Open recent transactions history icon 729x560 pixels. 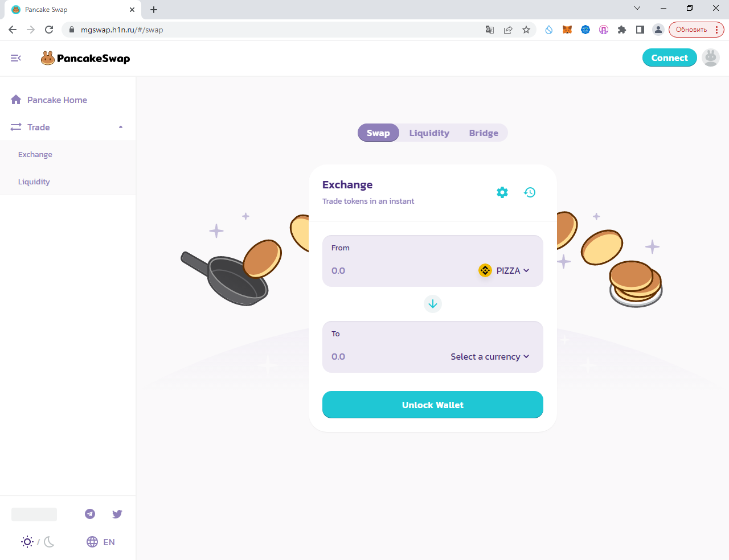tap(530, 192)
